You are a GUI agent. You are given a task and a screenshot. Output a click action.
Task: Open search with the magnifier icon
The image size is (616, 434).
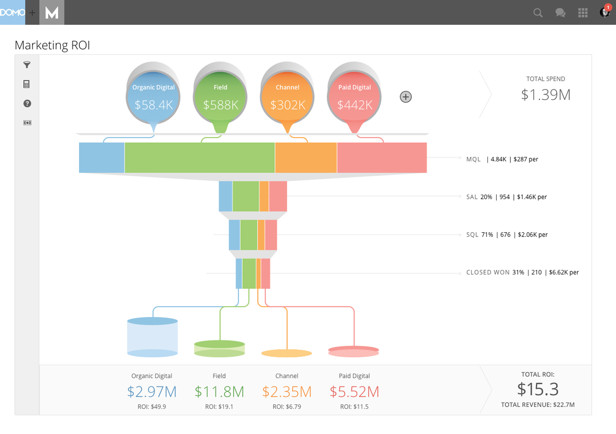coord(538,13)
